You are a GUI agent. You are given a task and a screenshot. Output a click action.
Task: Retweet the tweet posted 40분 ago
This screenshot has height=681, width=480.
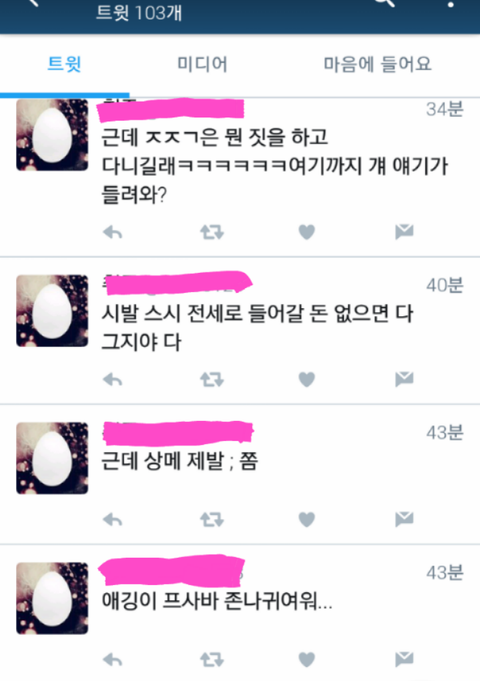pos(212,380)
